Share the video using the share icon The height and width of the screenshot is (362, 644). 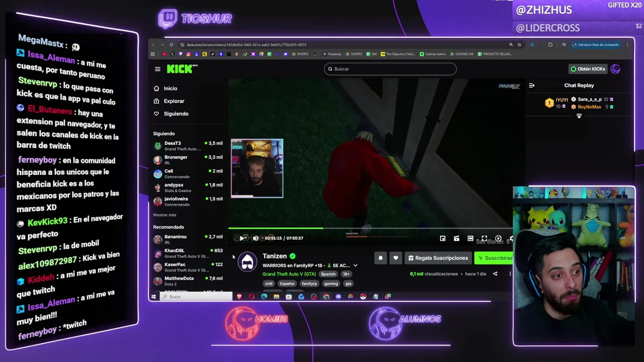pos(495,274)
